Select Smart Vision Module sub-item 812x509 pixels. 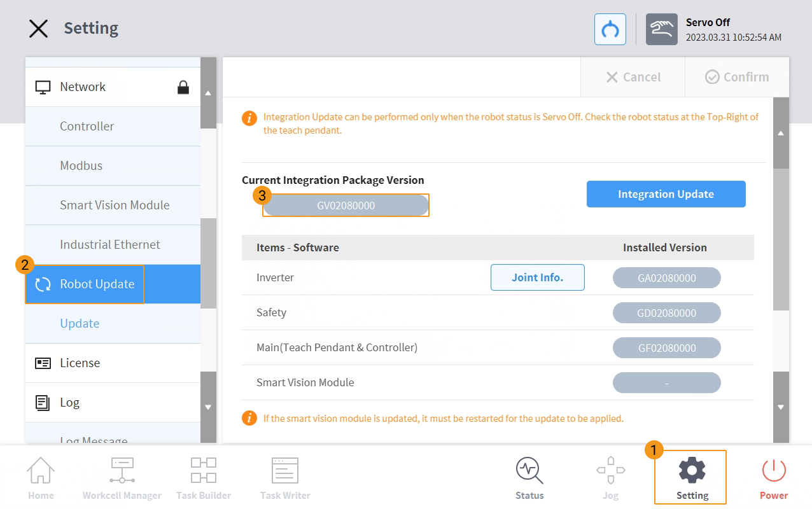pos(115,206)
